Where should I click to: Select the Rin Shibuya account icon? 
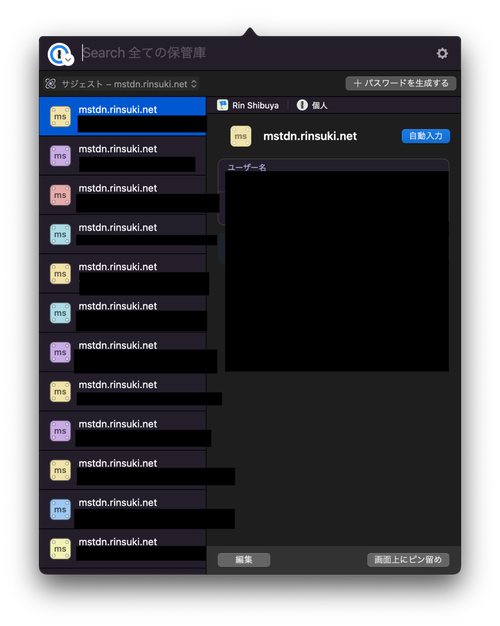pyautogui.click(x=222, y=105)
